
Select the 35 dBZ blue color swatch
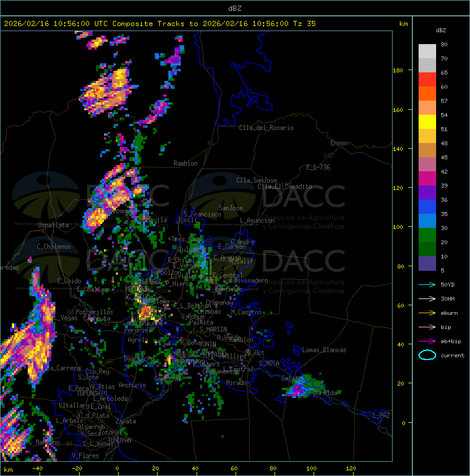427,220
